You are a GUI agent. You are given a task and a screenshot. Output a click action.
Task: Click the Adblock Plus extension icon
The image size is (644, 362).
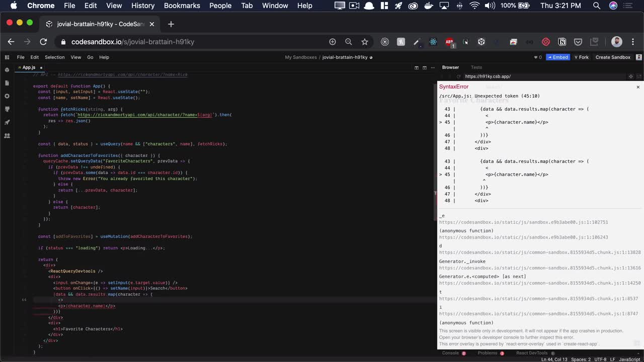pyautogui.click(x=450, y=42)
